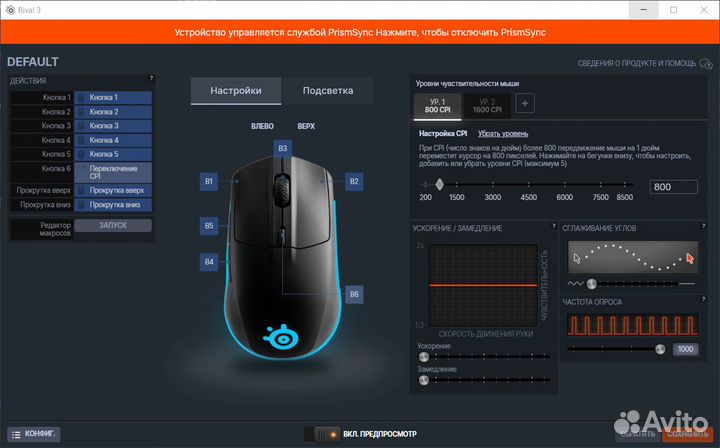Open the product info and help chat icon
Screen dimensions: 720x448
(706, 63)
